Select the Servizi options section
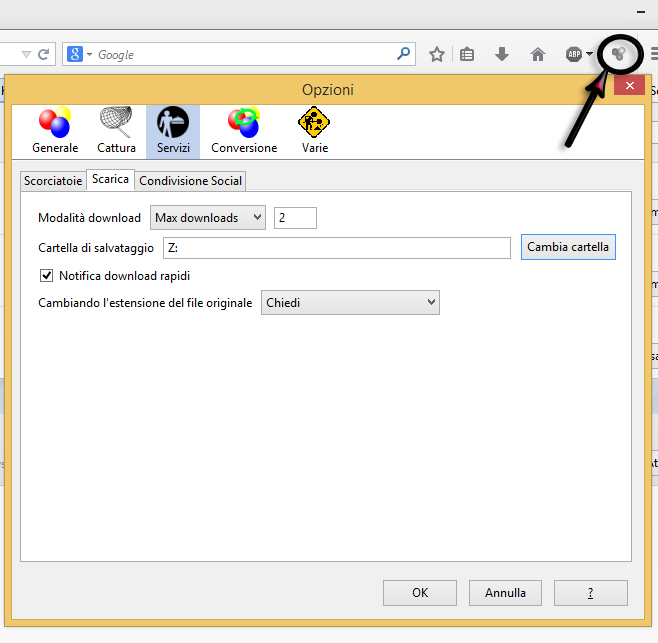The width and height of the screenshot is (658, 643). tap(173, 131)
